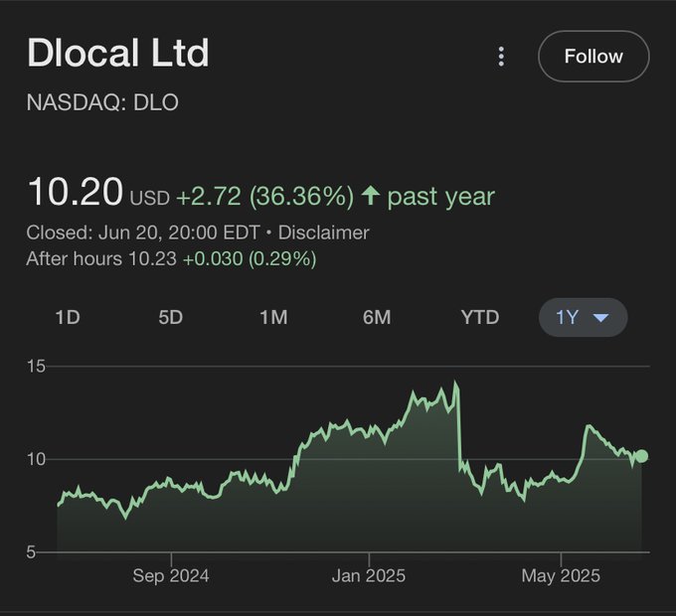The image size is (676, 616).
Task: Click the Sep 2024 axis label
Action: (x=171, y=576)
